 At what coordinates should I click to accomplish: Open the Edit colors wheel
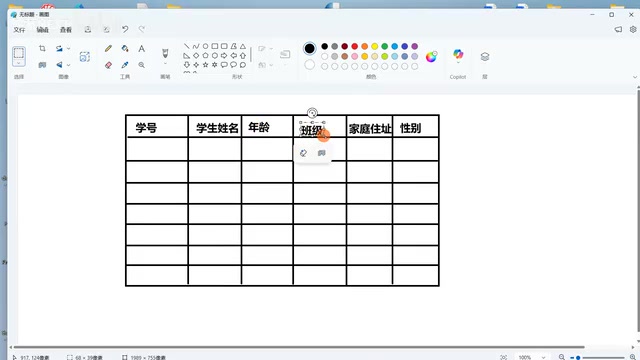pos(431,57)
